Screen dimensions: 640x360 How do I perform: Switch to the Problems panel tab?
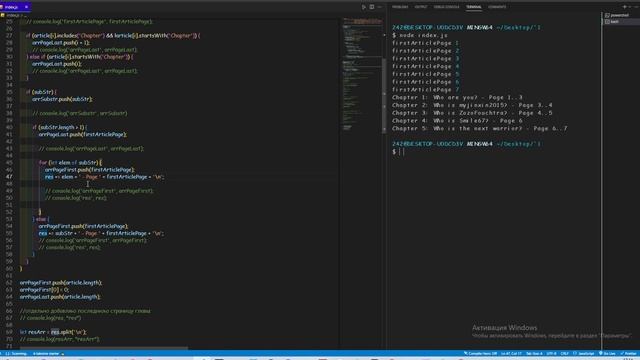[x=400, y=7]
